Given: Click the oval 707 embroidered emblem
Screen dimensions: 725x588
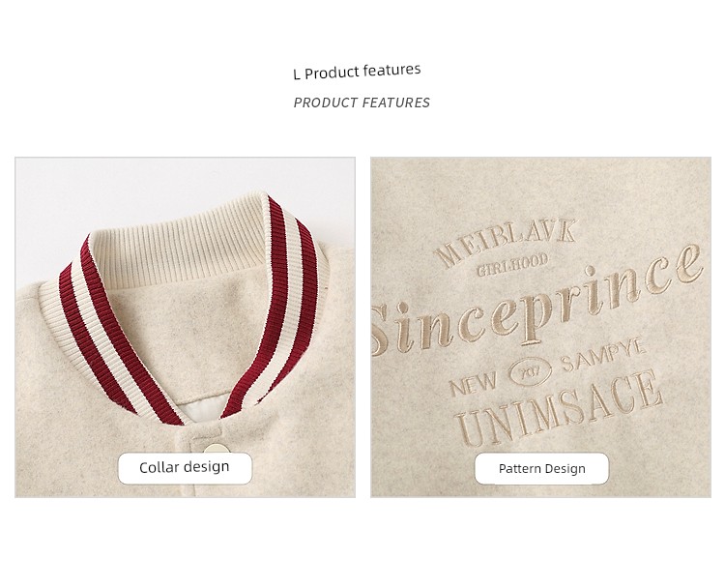Looking at the screenshot, I should point(530,373).
